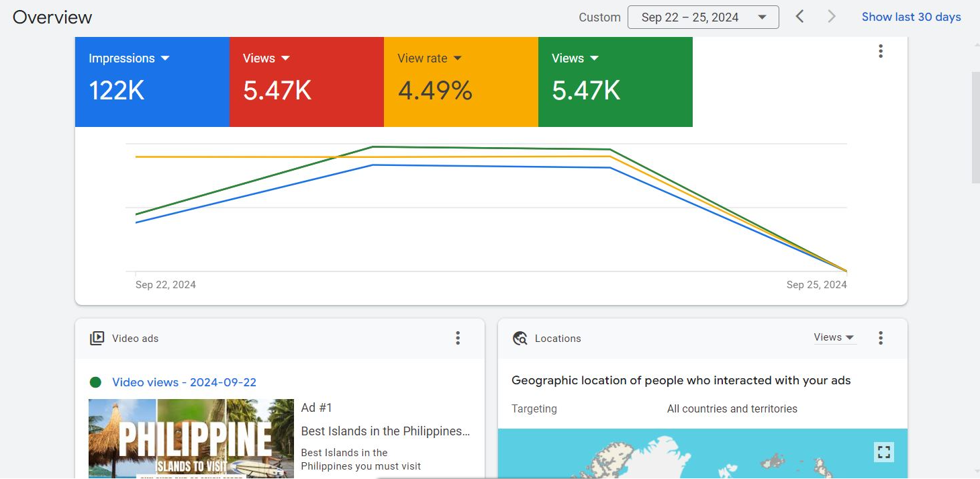Open the red Views metric dropdown
Screen dimensions: 980x479
pyautogui.click(x=285, y=58)
